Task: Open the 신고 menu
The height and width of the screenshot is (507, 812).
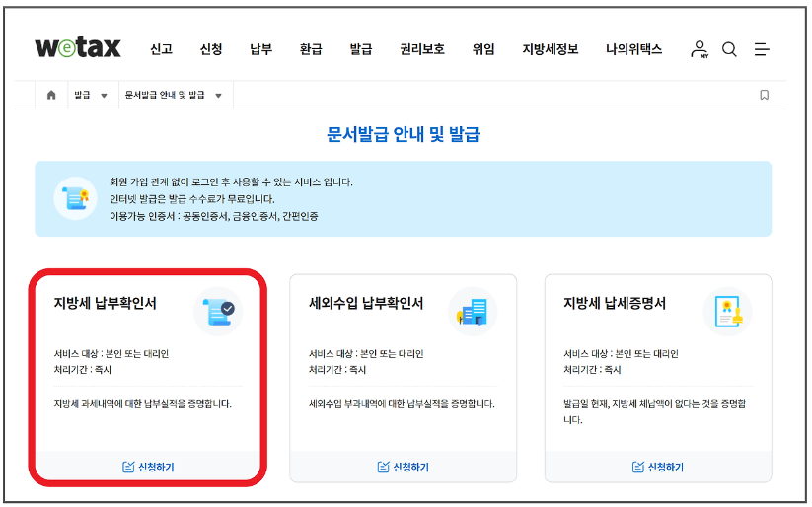Action: tap(161, 49)
